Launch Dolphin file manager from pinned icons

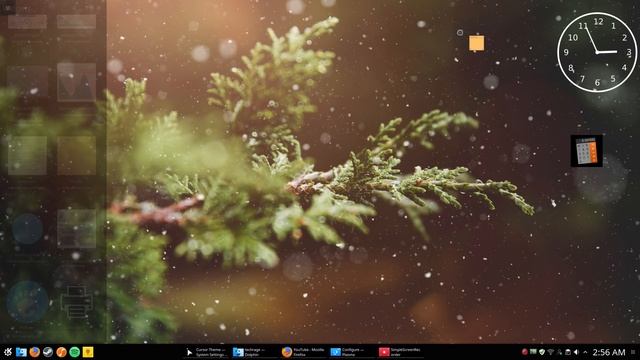point(21,352)
